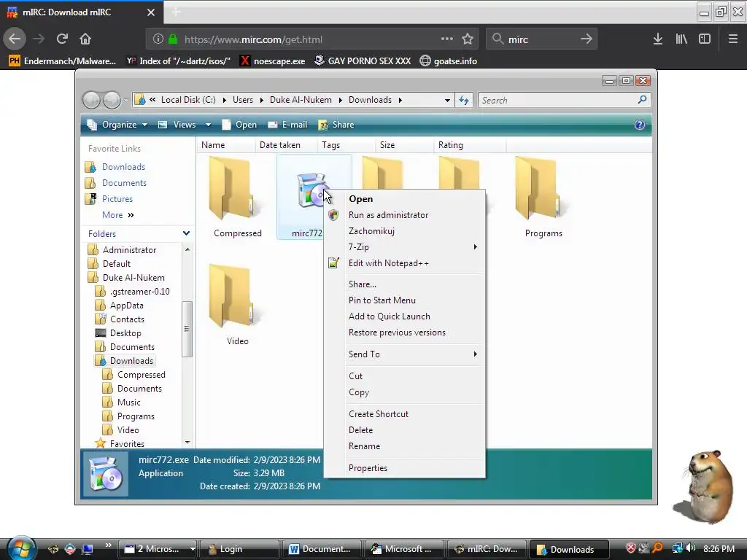Click the folder tree scrollbar thumb
Image resolution: width=747 pixels, height=560 pixels.
click(x=187, y=329)
